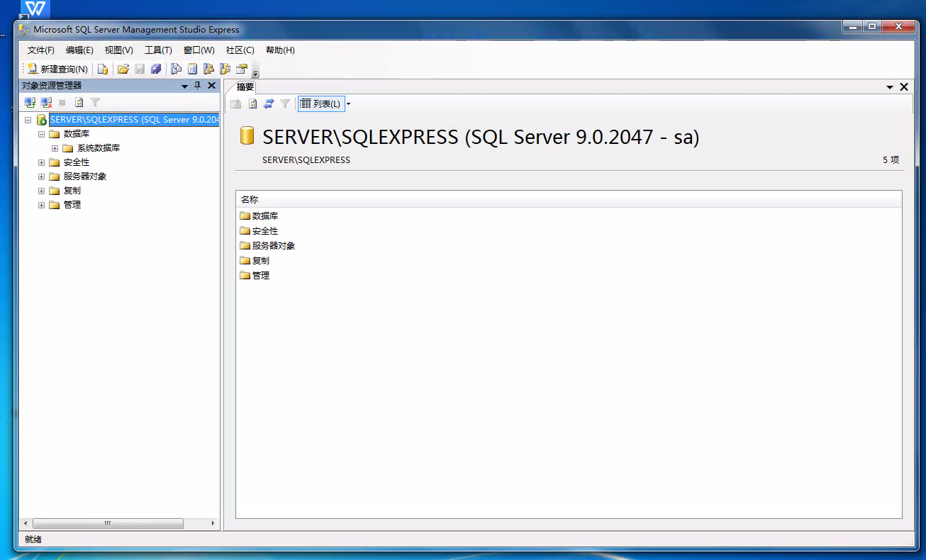Click the Object Explorer horizontal scrollbar thumb

(x=108, y=523)
